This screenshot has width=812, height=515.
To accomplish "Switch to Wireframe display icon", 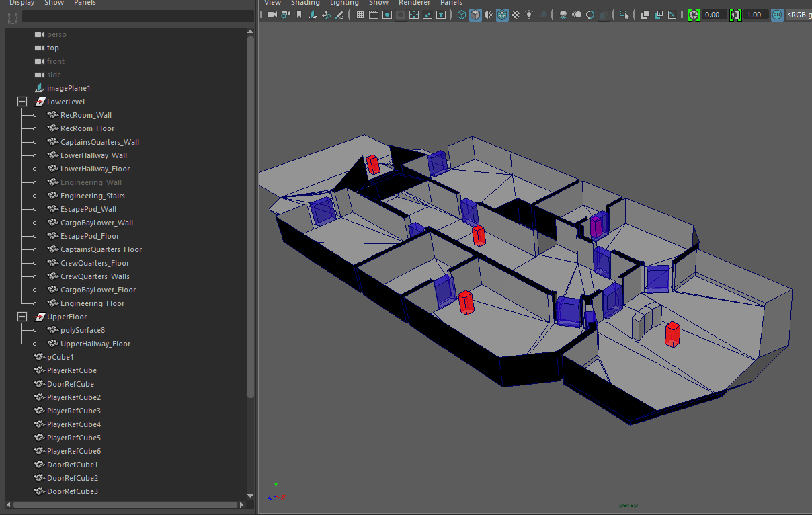I will [462, 15].
